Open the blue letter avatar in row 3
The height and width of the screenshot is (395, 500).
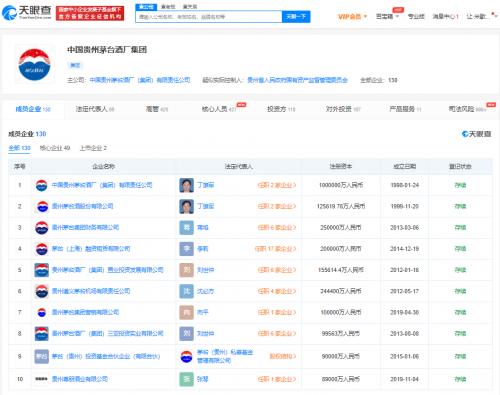(186, 228)
